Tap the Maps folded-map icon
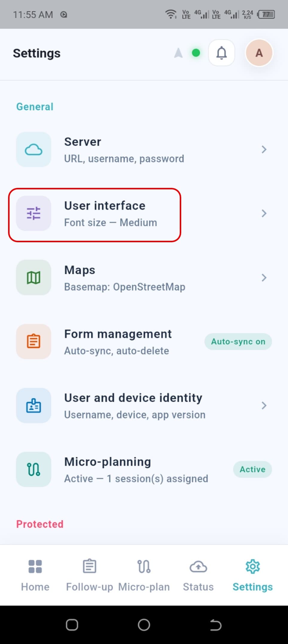 point(33,277)
